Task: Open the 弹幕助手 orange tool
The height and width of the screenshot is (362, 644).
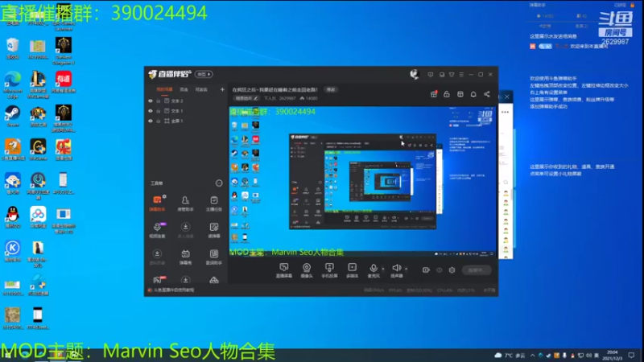Action: [x=157, y=204]
